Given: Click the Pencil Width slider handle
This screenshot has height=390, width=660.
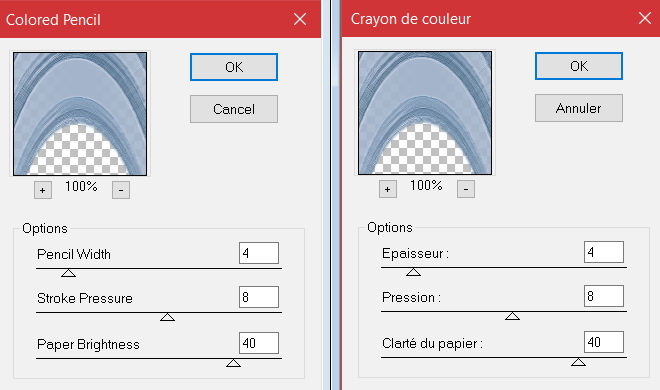Looking at the screenshot, I should pos(68,273).
